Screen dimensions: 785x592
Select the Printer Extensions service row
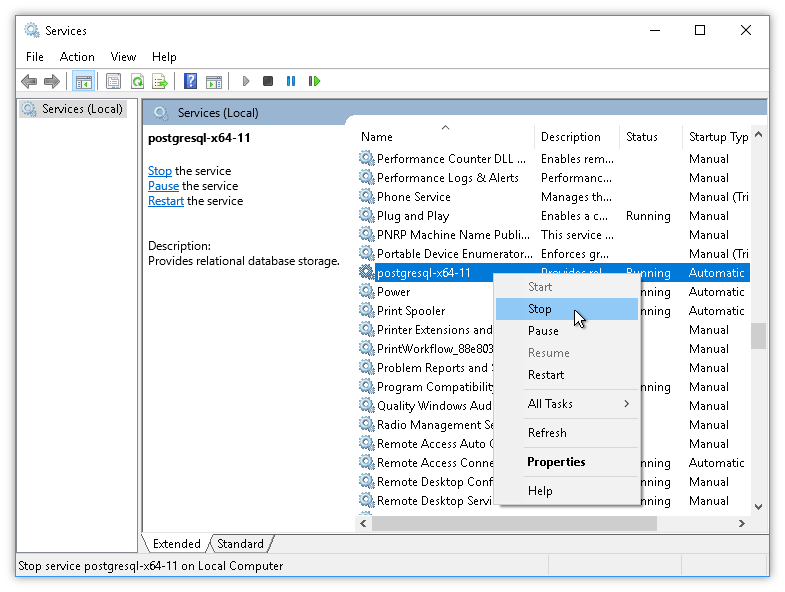554,330
